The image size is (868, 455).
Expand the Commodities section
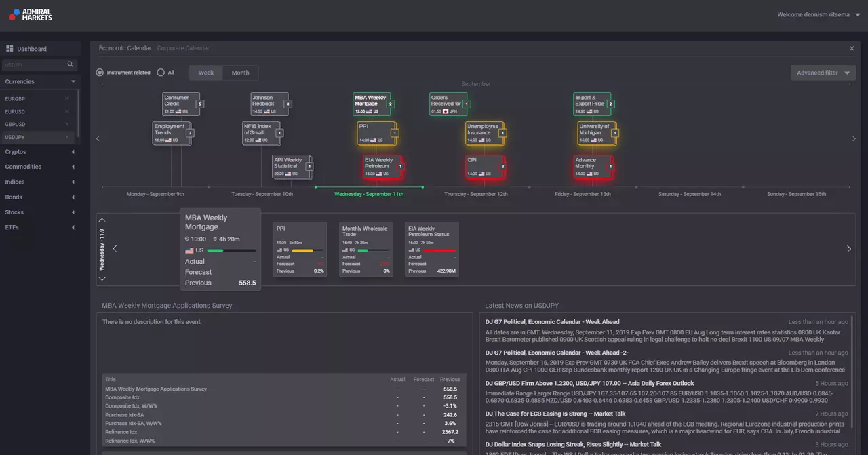click(41, 167)
